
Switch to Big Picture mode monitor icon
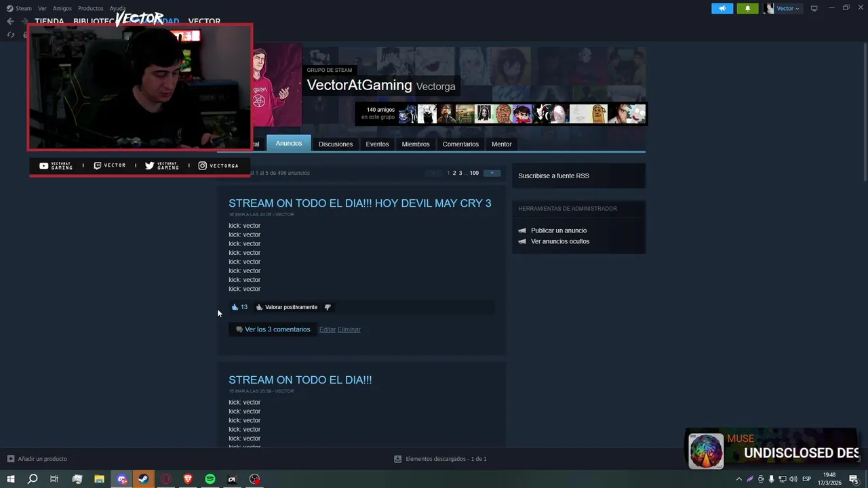click(814, 8)
